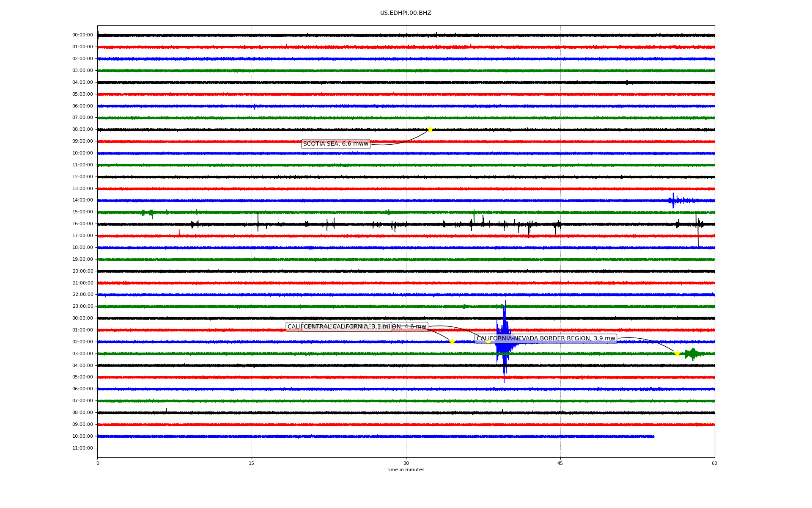Screen dimensions: 812x508
Task: Click the 18:00:00 time label
Action: pyautogui.click(x=82, y=247)
